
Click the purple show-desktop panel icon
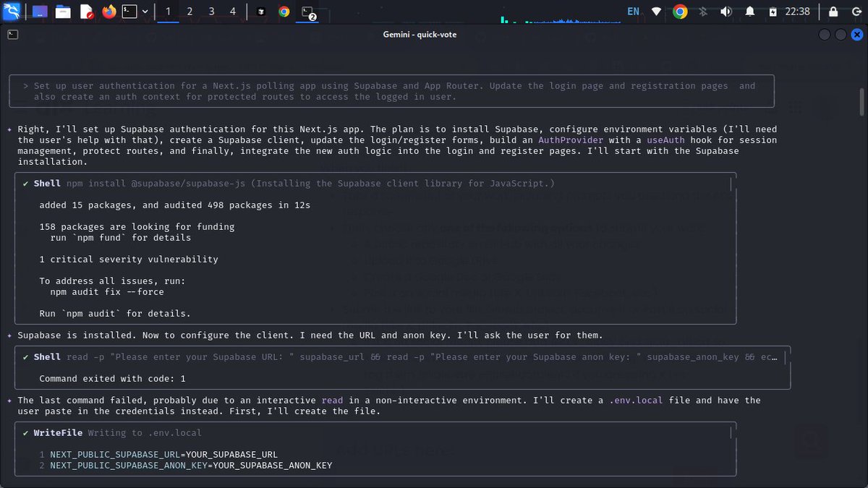[x=41, y=12]
